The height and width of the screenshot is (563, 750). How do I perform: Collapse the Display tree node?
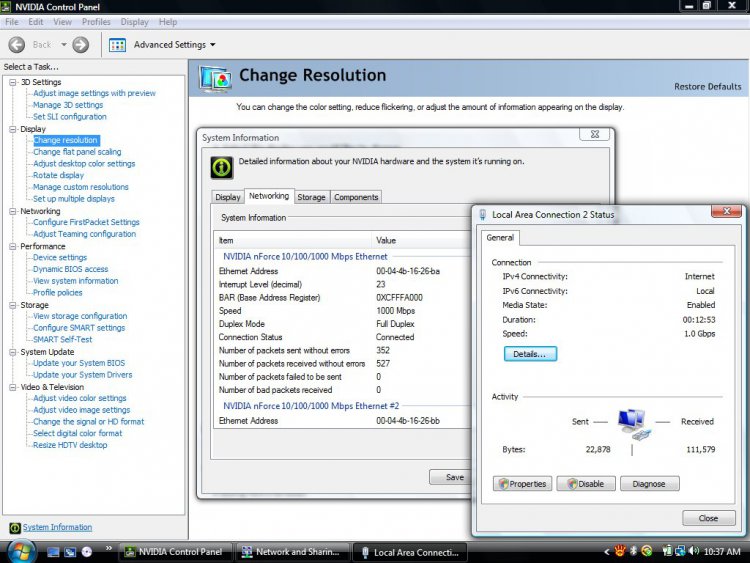pos(13,129)
